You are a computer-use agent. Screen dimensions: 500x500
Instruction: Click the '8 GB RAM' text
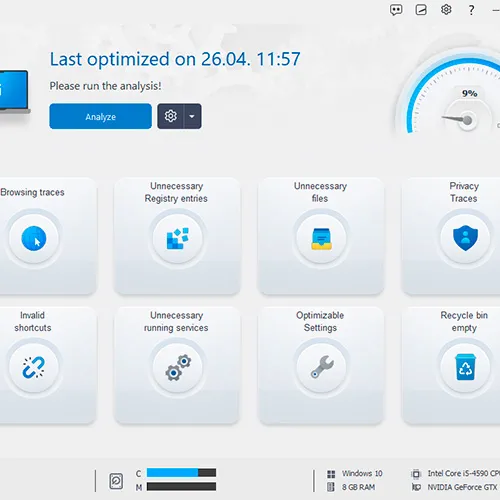click(x=358, y=487)
